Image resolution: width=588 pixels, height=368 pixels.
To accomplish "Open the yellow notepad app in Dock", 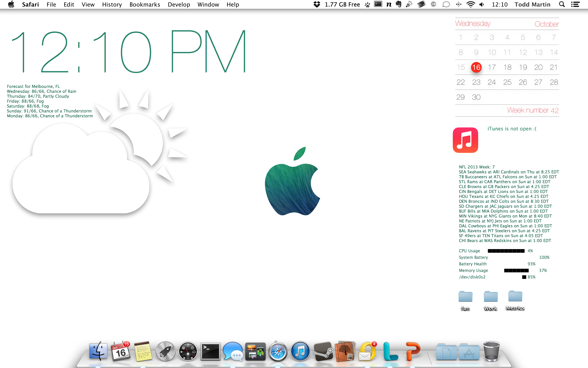I will 143,351.
